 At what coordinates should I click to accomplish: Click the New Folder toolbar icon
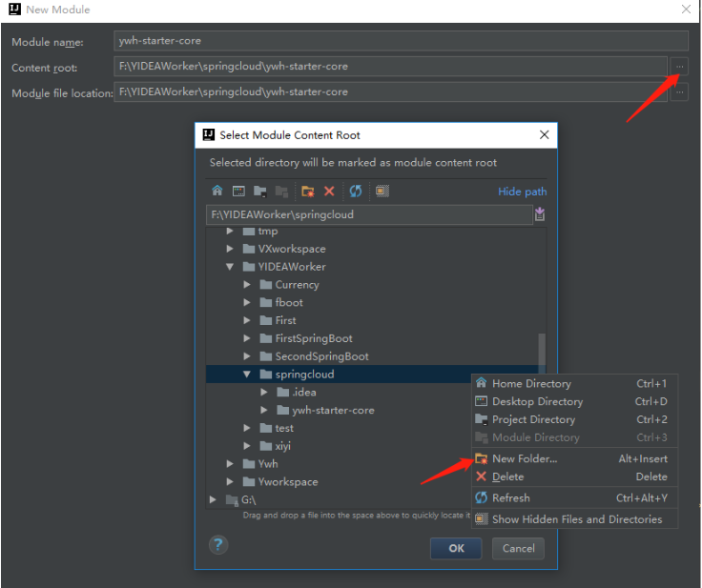(308, 192)
